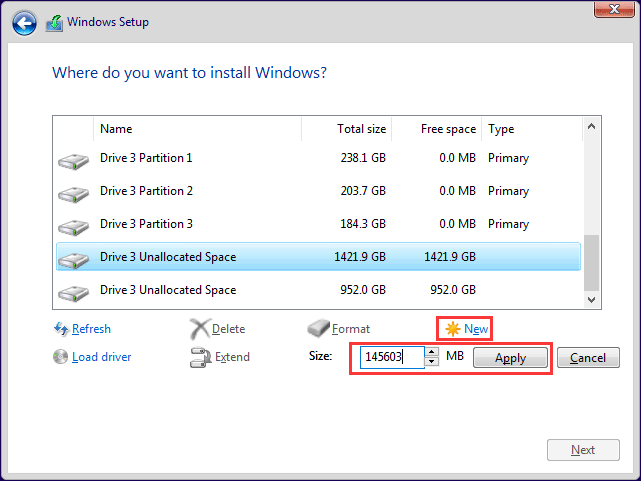Select Drive 3 Partition 3 row
The image size is (641, 481).
pyautogui.click(x=318, y=224)
